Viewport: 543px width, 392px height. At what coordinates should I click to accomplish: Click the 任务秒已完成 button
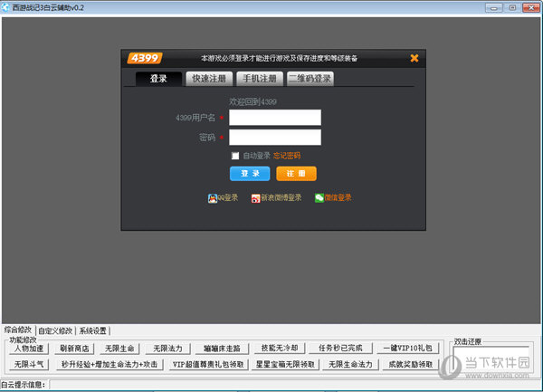340,348
